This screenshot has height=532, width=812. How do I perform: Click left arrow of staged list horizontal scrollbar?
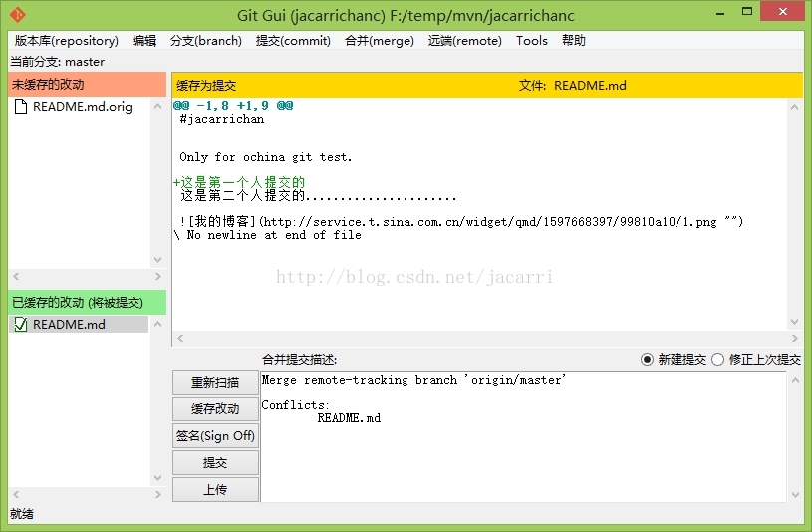[16, 495]
